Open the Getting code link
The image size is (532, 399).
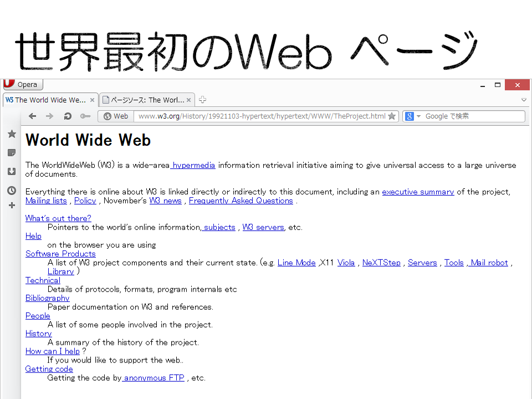(x=49, y=369)
